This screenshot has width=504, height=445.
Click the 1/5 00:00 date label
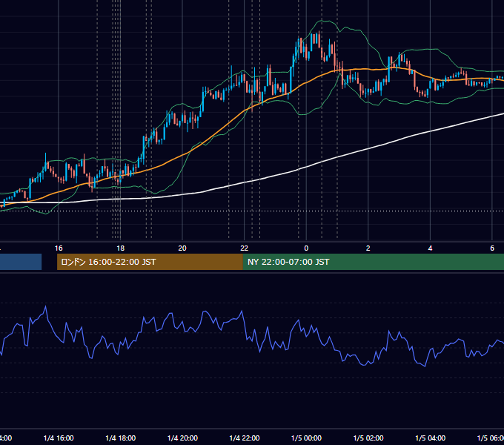click(306, 438)
